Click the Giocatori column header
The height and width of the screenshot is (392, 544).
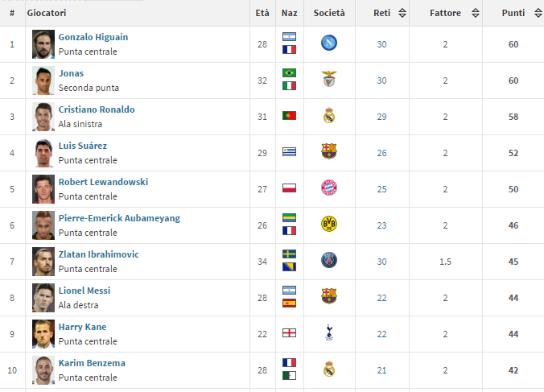[x=47, y=13]
